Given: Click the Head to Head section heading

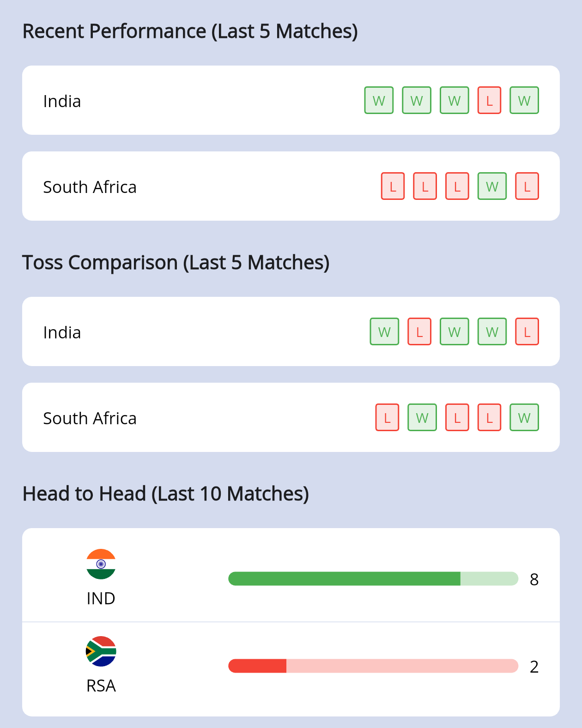Looking at the screenshot, I should click(165, 493).
